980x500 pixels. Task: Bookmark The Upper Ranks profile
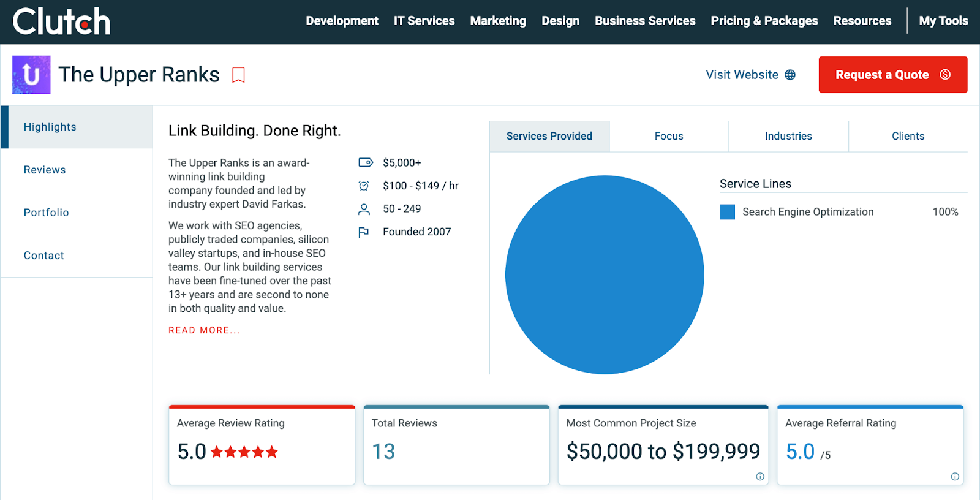click(238, 75)
